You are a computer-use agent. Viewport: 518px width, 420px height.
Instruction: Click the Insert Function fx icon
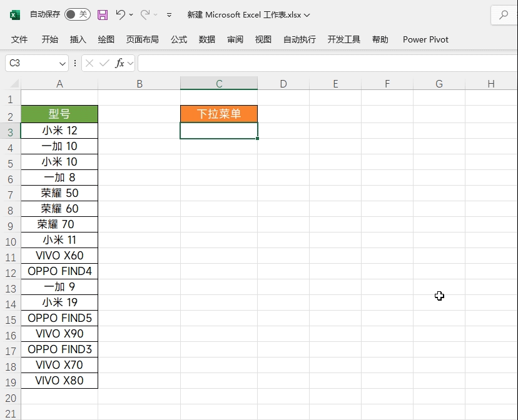[x=119, y=63]
